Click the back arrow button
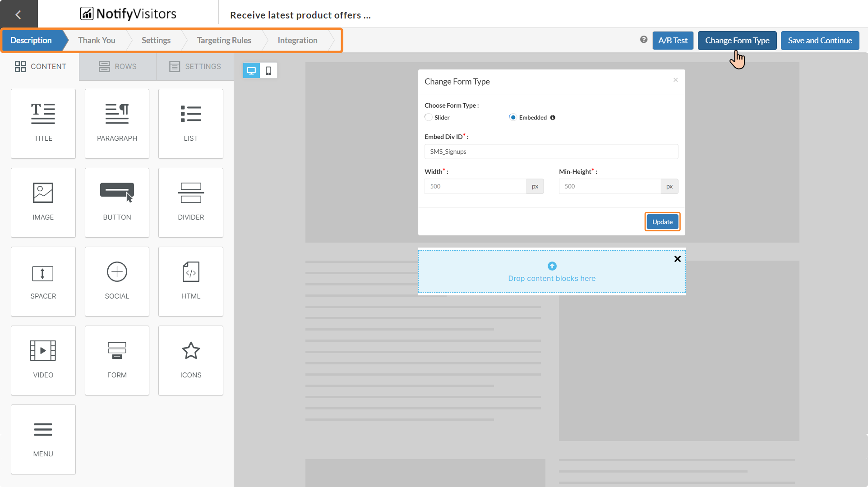Image resolution: width=868 pixels, height=487 pixels. tap(18, 14)
